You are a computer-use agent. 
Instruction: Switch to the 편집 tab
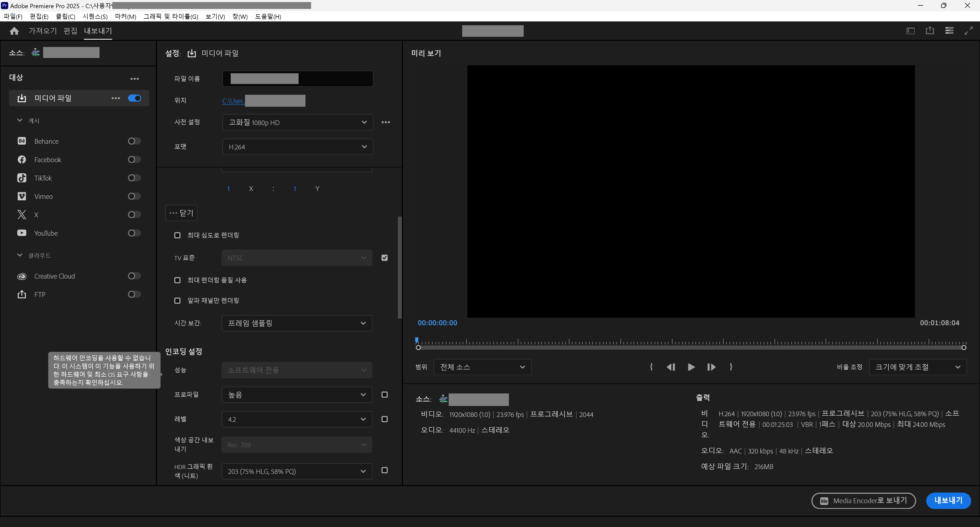70,31
